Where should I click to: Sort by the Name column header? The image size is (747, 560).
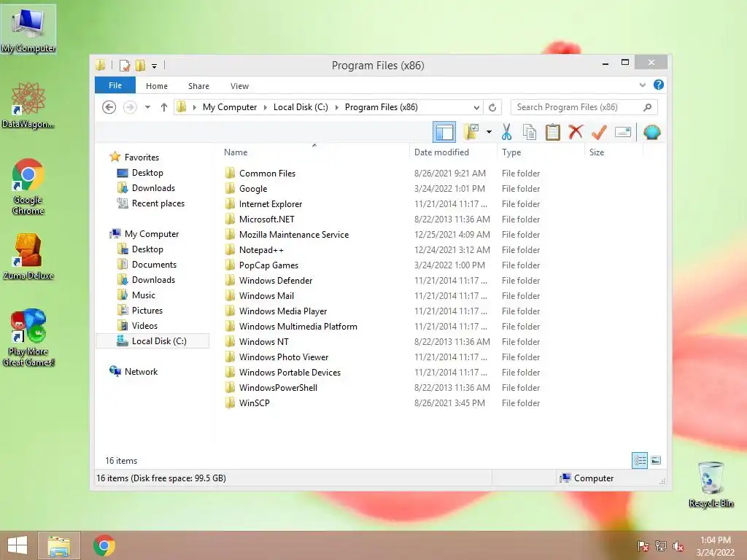coord(314,152)
